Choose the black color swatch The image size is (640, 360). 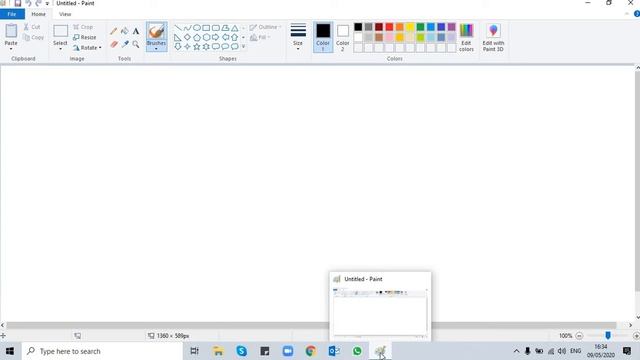pyautogui.click(x=358, y=27)
